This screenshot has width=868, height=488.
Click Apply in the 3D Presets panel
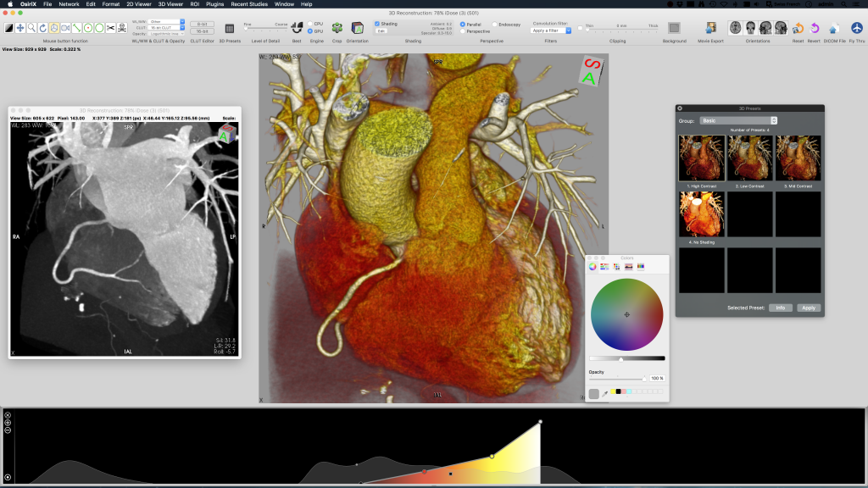click(809, 308)
